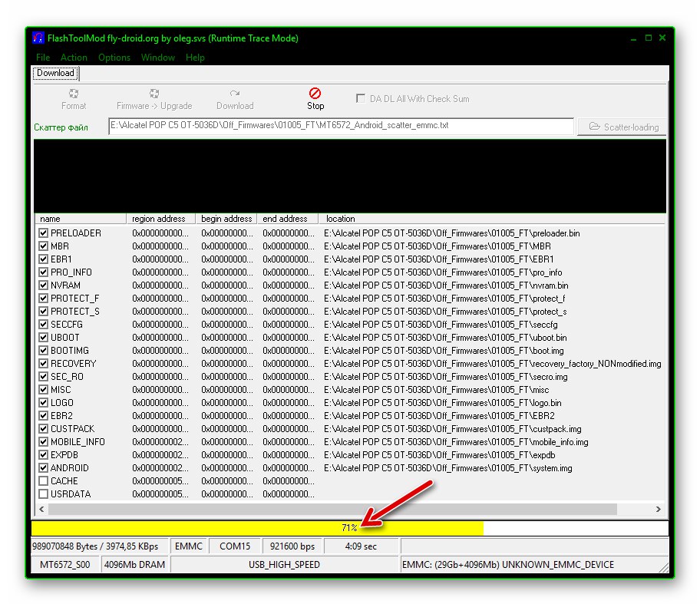Click the Format toolbar icon
The height and width of the screenshot is (604, 700).
[x=74, y=94]
